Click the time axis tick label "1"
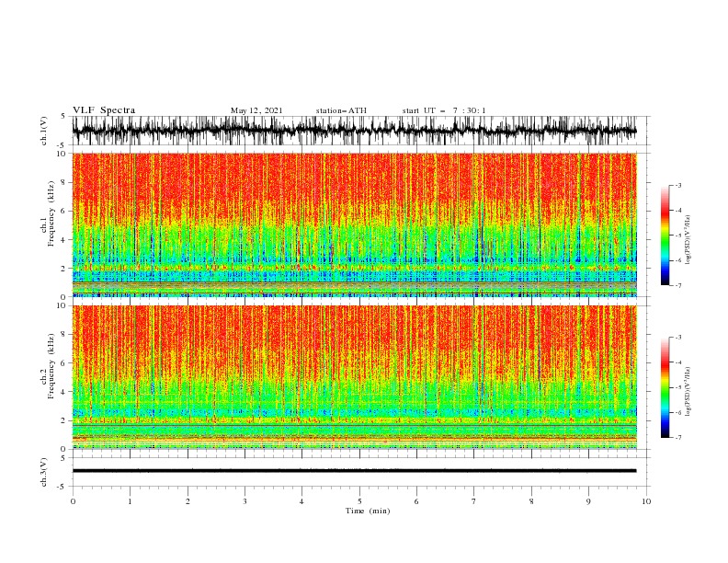The height and width of the screenshot is (563, 728). coord(130,501)
